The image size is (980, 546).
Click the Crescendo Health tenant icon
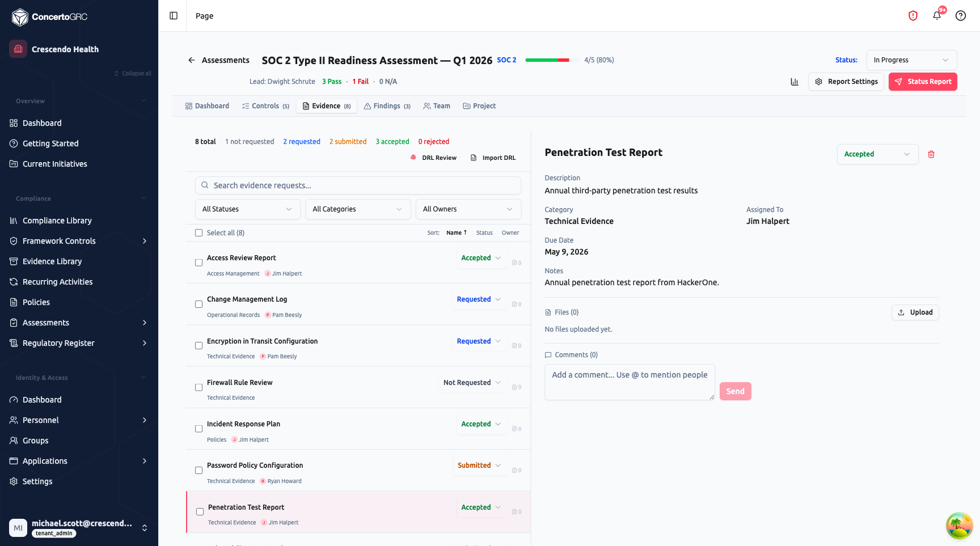pos(18,49)
